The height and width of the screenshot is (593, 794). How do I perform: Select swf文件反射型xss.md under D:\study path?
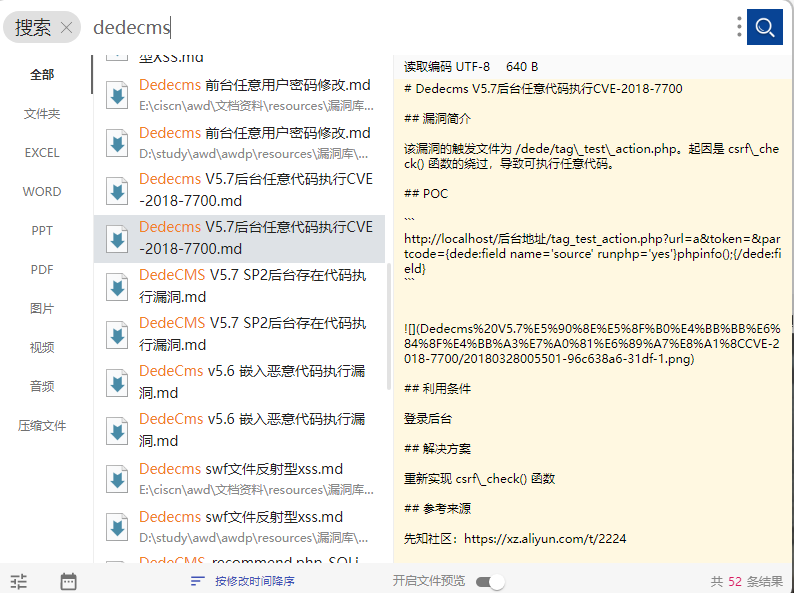coord(240,527)
